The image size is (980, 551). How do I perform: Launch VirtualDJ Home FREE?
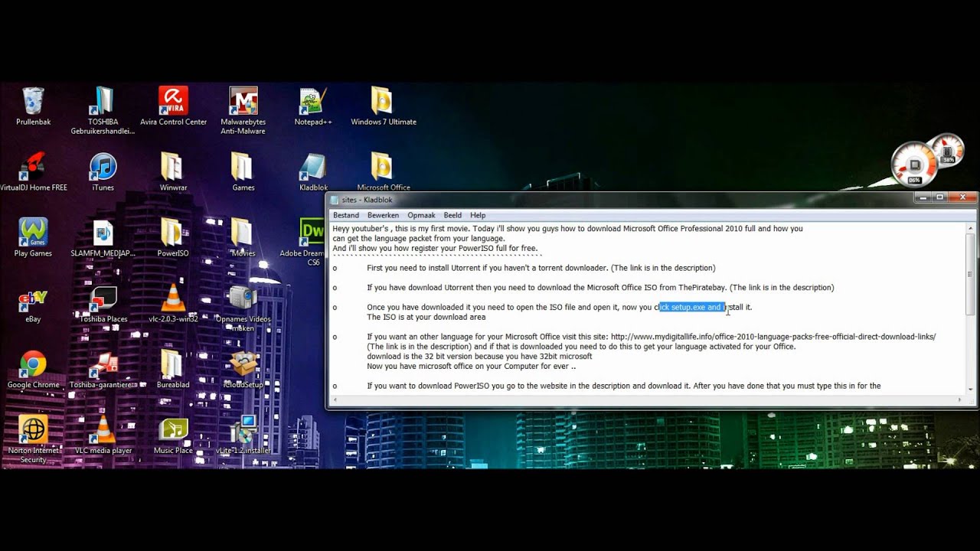point(33,172)
